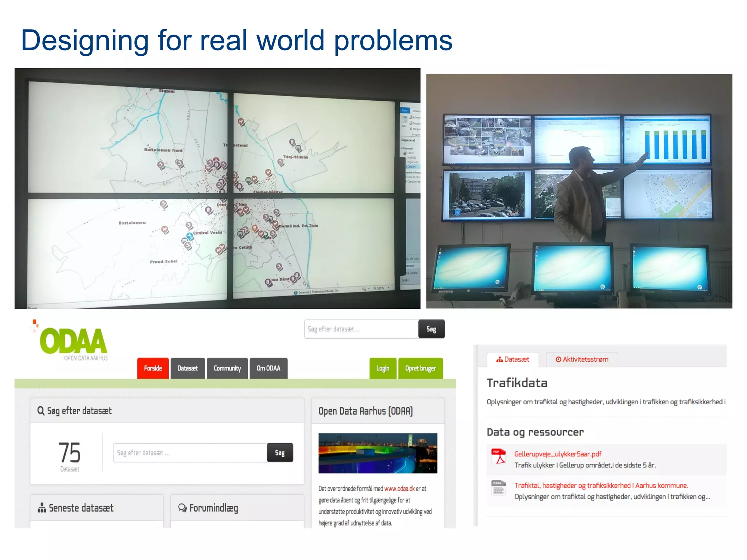Open the Community navigation tab

click(x=227, y=368)
